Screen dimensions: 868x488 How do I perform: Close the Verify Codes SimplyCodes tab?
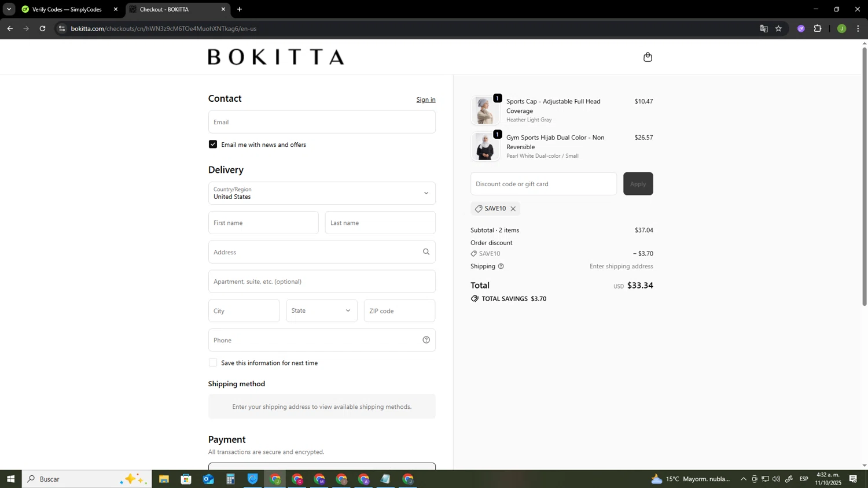click(116, 9)
